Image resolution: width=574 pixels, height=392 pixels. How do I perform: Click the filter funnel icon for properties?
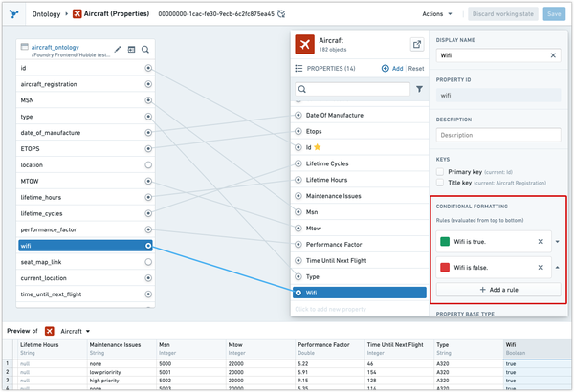pyautogui.click(x=419, y=90)
